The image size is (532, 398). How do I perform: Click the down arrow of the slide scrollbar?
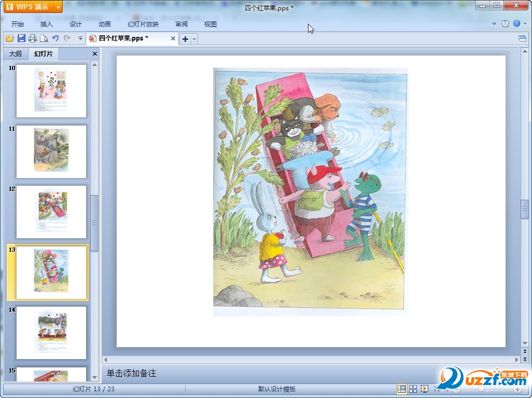(525, 344)
